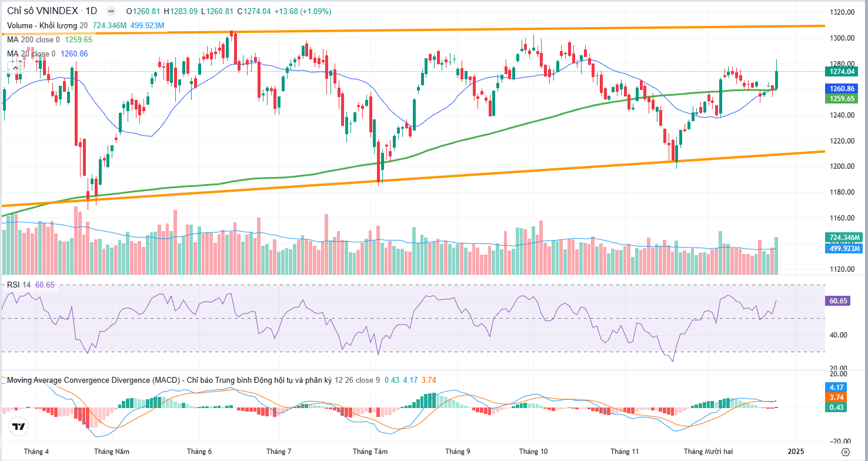The height and width of the screenshot is (461, 868).
Task: Click the Tháng 6 time axis label
Action: coord(199,452)
